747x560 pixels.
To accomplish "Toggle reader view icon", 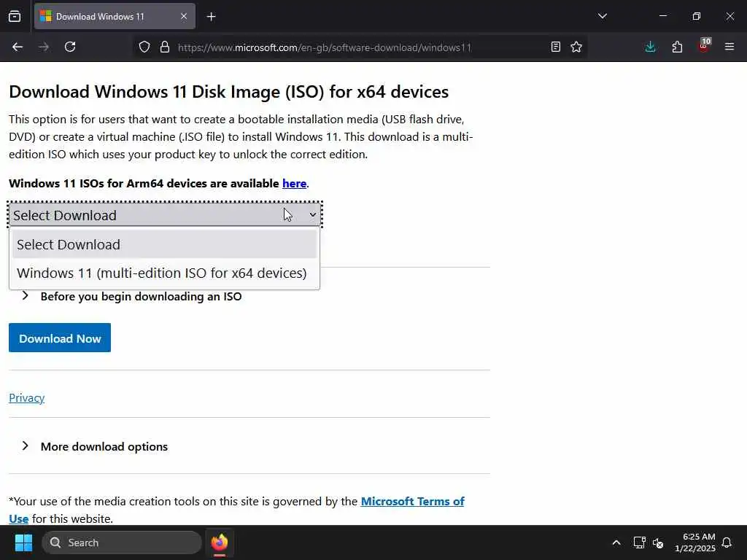I will coord(555,47).
